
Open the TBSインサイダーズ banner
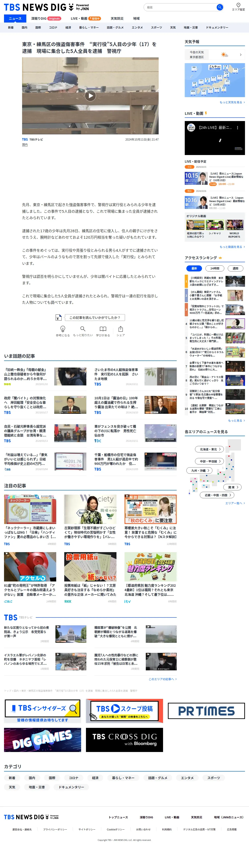[42, 711]
